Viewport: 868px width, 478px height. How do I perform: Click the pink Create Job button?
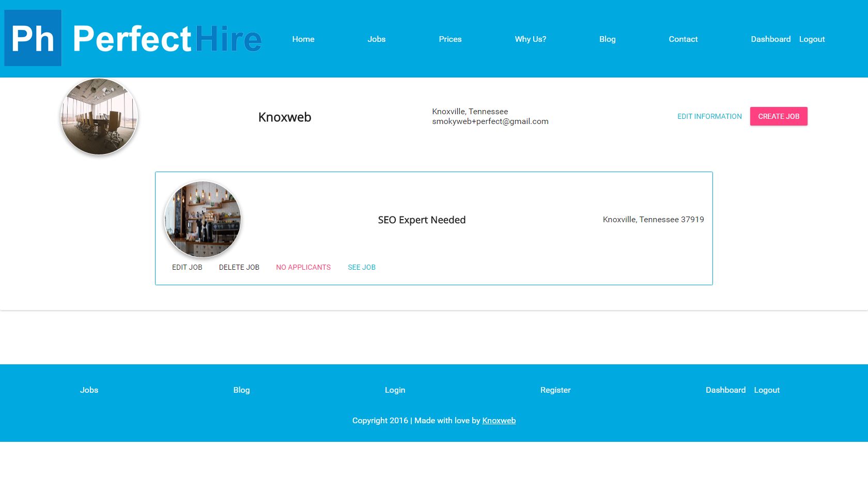(x=779, y=116)
